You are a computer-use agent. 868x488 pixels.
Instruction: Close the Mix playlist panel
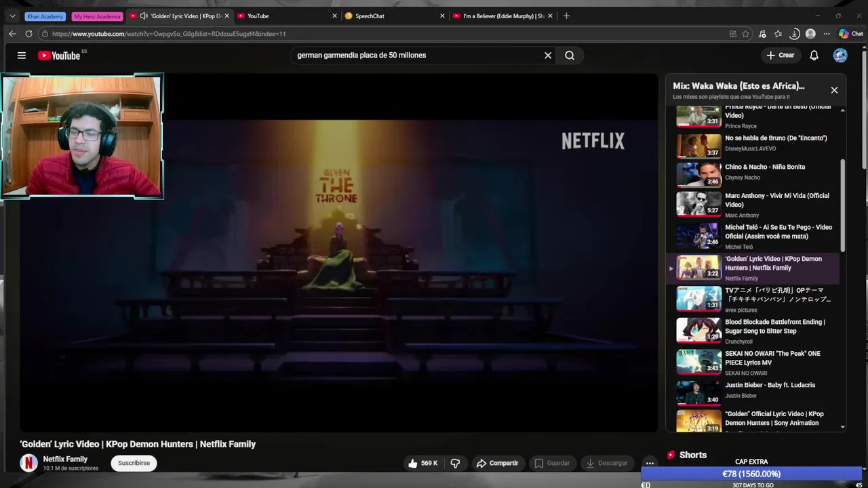click(x=834, y=90)
